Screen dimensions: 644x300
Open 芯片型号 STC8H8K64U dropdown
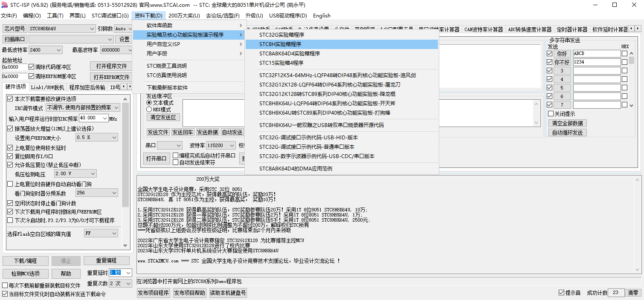pyautogui.click(x=62, y=29)
